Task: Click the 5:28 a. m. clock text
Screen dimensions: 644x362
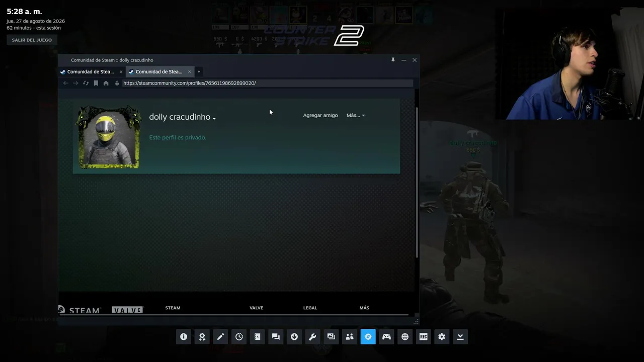Action: pyautogui.click(x=24, y=12)
